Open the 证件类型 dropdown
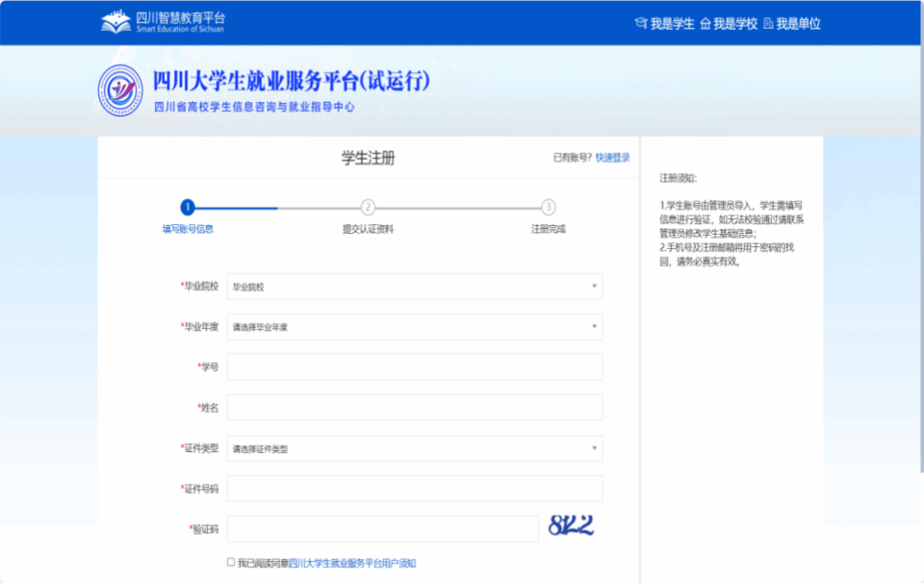The width and height of the screenshot is (924, 583). click(x=415, y=448)
